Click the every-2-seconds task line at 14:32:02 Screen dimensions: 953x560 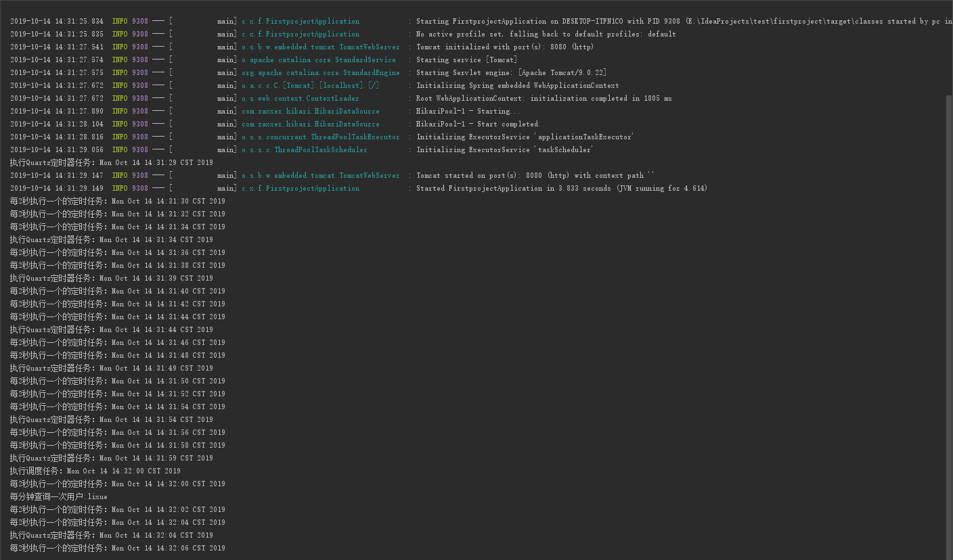click(118, 510)
